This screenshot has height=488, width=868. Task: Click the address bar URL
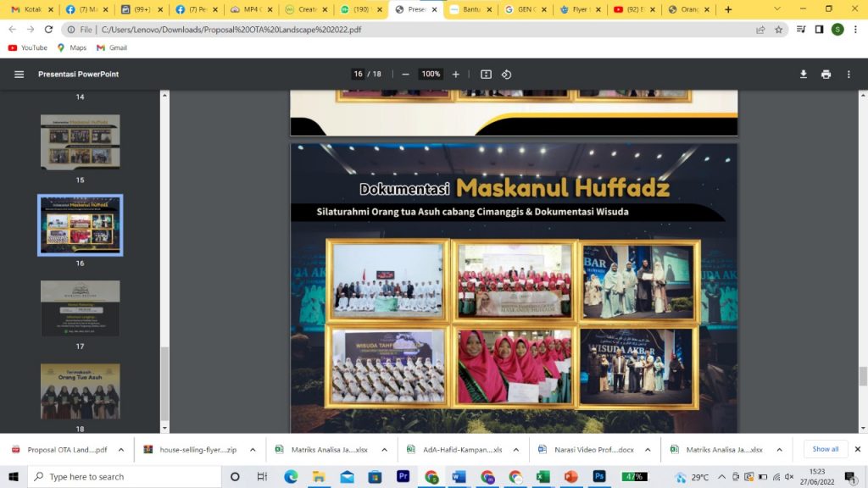(231, 30)
